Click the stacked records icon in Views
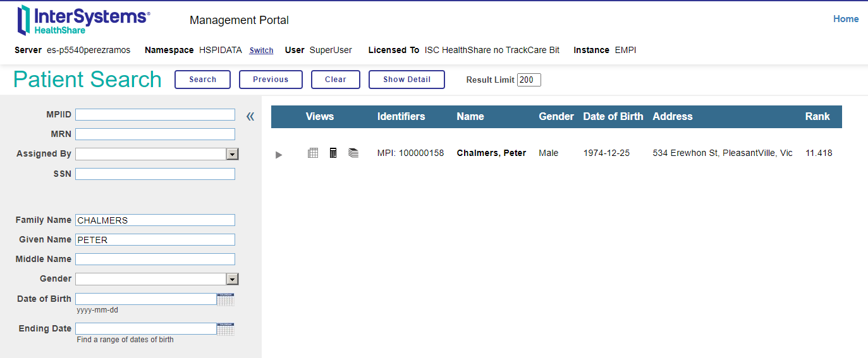Screen dimensions: 868x358 click(353, 153)
